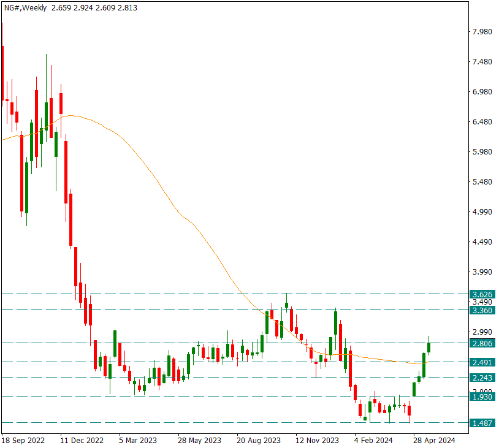Click the NG#,Weekly chart title text
The width and height of the screenshot is (499, 448).
[x=26, y=8]
